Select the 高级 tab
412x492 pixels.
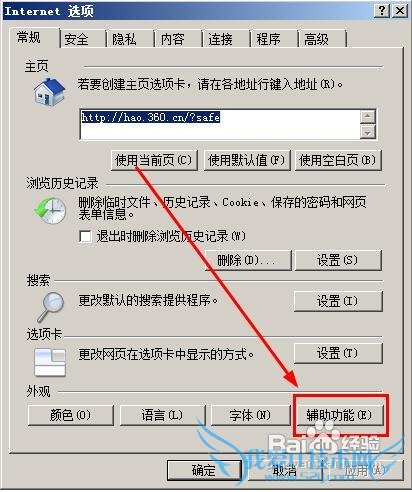coord(316,39)
